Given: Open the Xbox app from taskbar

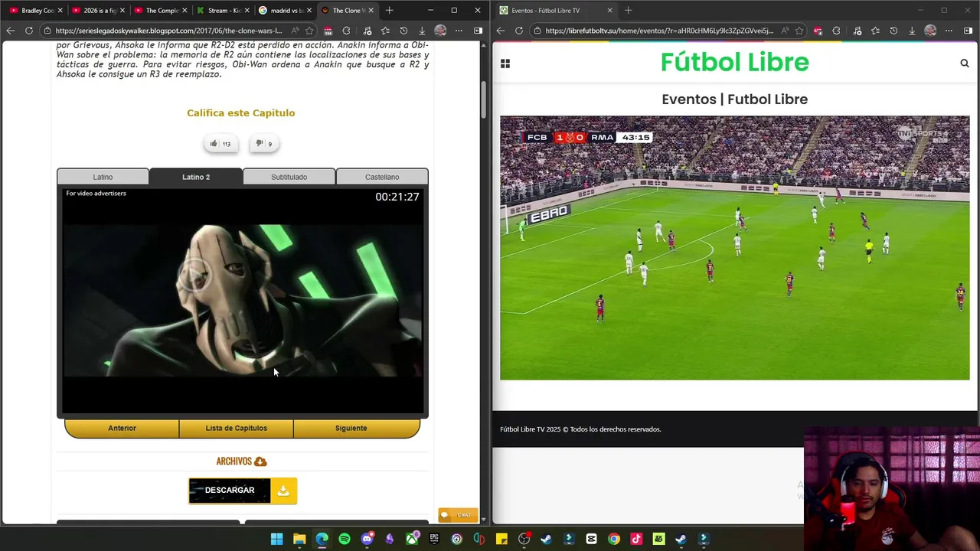Looking at the screenshot, I should (x=412, y=539).
